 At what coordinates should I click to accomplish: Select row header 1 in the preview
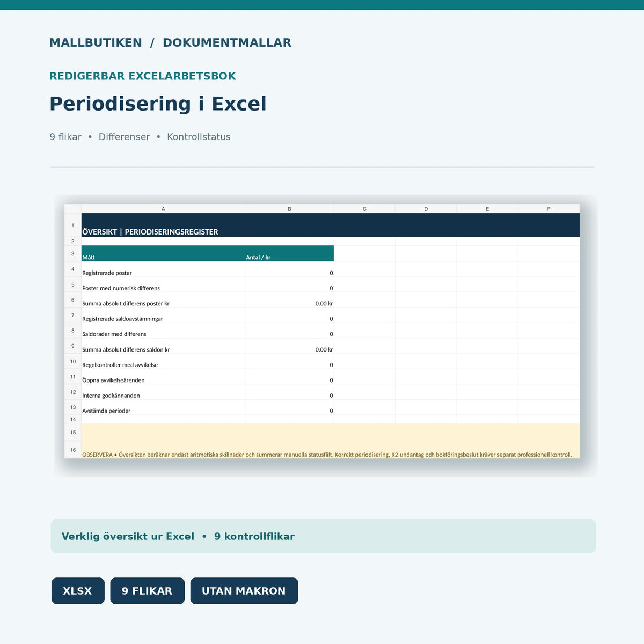[73, 225]
